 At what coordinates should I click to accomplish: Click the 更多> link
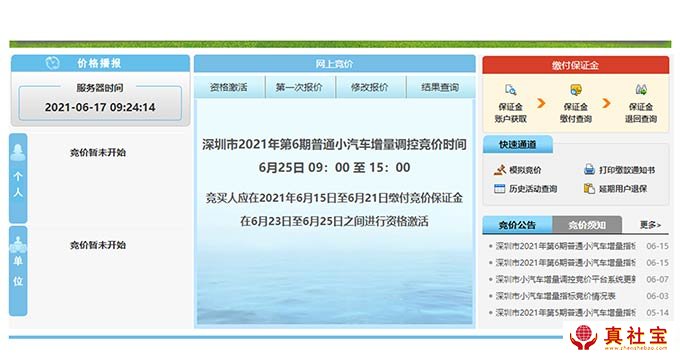pyautogui.click(x=650, y=225)
